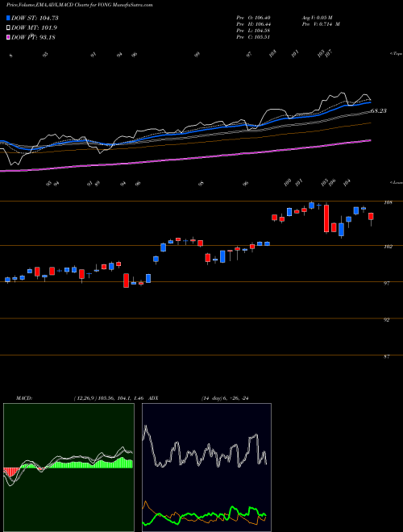Click the 'Pre O: 106.40' open value
403x532 pixels.
(x=253, y=18)
